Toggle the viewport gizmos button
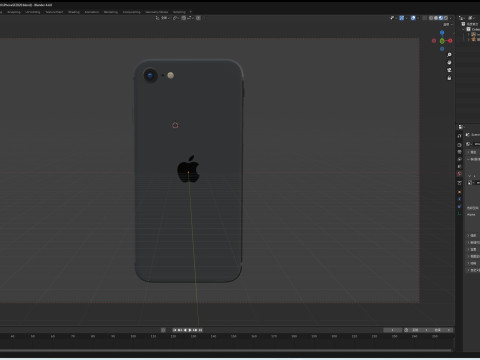This screenshot has width=480, height=360. tap(402, 18)
